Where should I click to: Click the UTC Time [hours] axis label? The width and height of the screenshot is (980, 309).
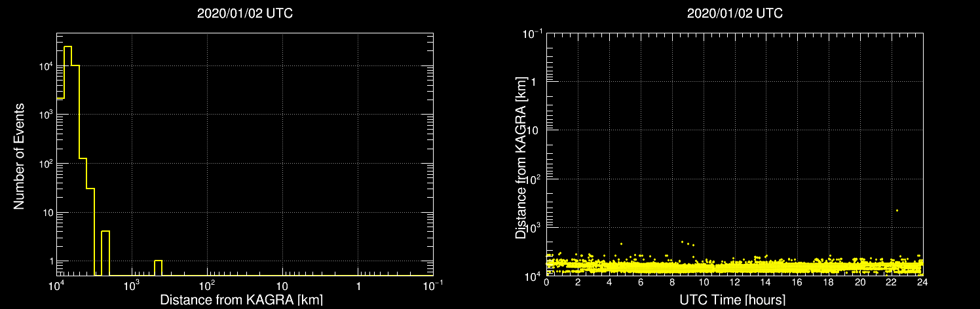[x=732, y=300]
